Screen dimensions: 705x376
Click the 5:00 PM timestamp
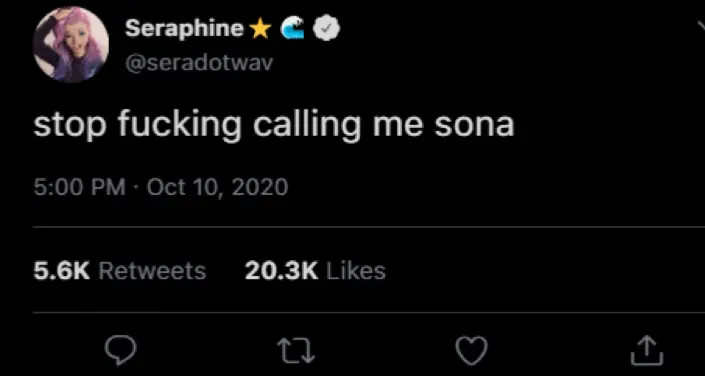[80, 187]
